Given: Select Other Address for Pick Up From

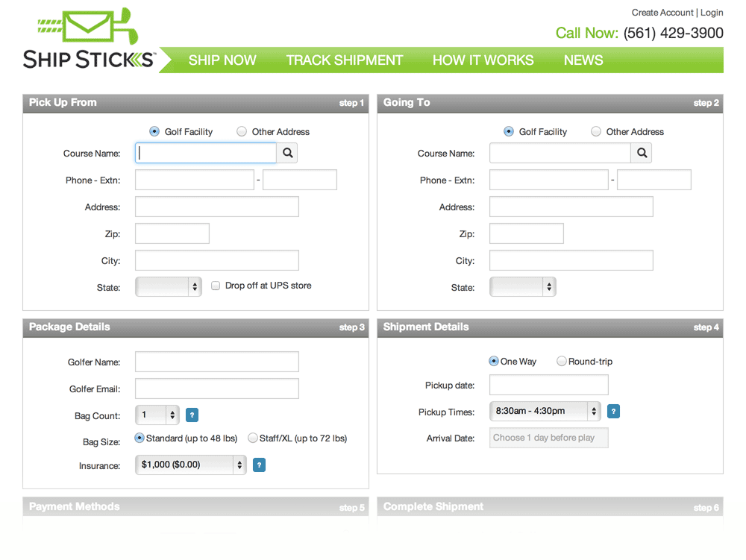Looking at the screenshot, I should 242,131.
